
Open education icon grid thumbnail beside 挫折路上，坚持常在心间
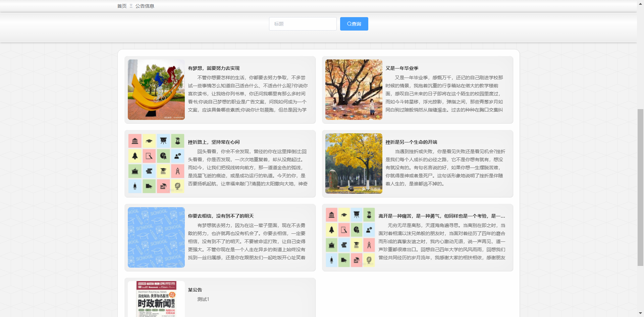[156, 164]
